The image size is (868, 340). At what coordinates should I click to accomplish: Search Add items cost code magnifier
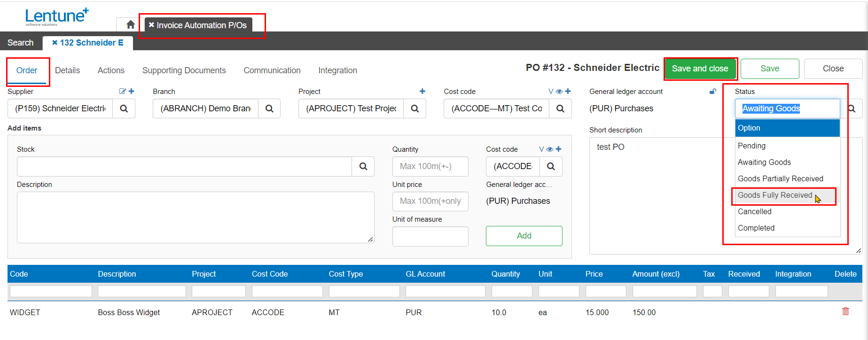tap(551, 166)
